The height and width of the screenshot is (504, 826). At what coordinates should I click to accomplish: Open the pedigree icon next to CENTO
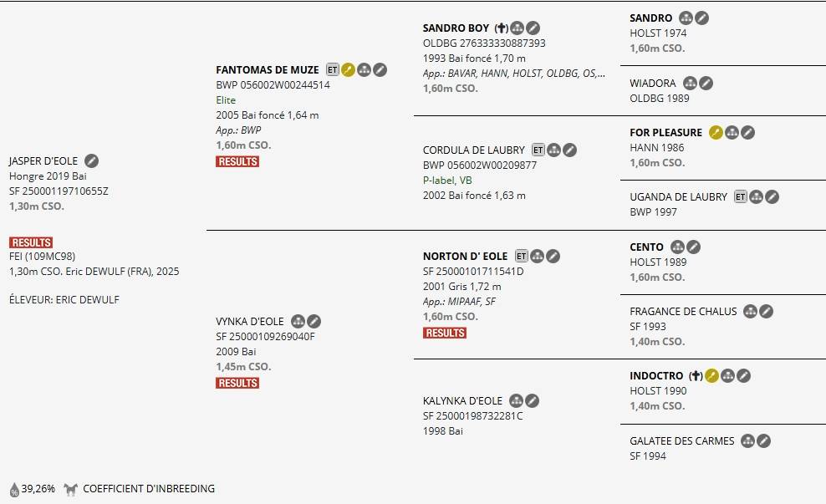pos(678,247)
